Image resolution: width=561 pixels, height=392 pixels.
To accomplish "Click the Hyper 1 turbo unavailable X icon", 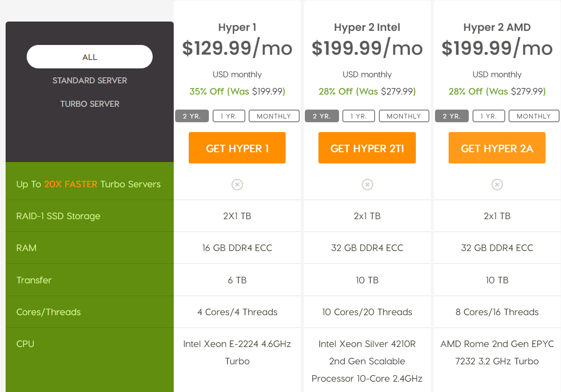I will click(x=237, y=185).
